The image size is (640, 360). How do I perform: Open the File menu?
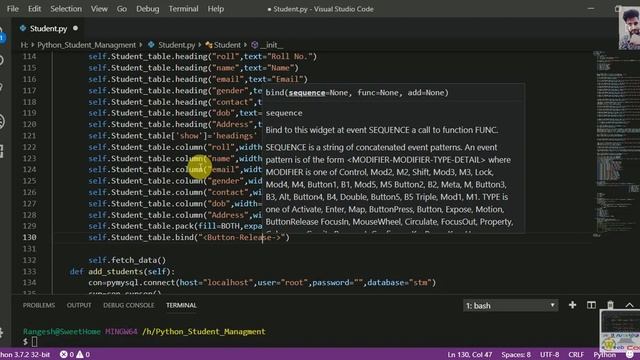click(x=13, y=9)
